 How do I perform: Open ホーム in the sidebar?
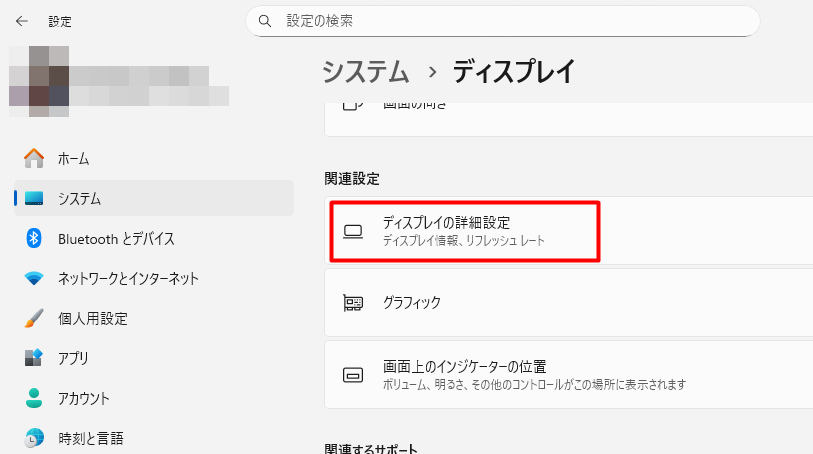tap(154, 159)
